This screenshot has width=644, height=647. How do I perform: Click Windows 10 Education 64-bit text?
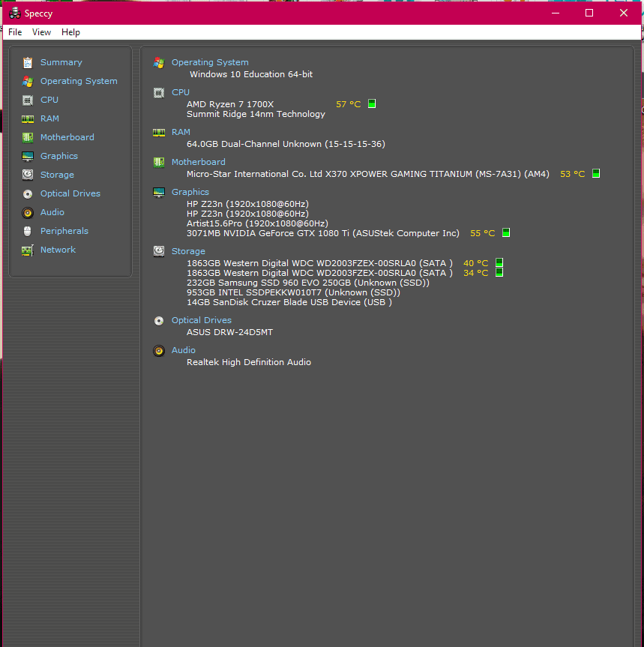point(251,74)
